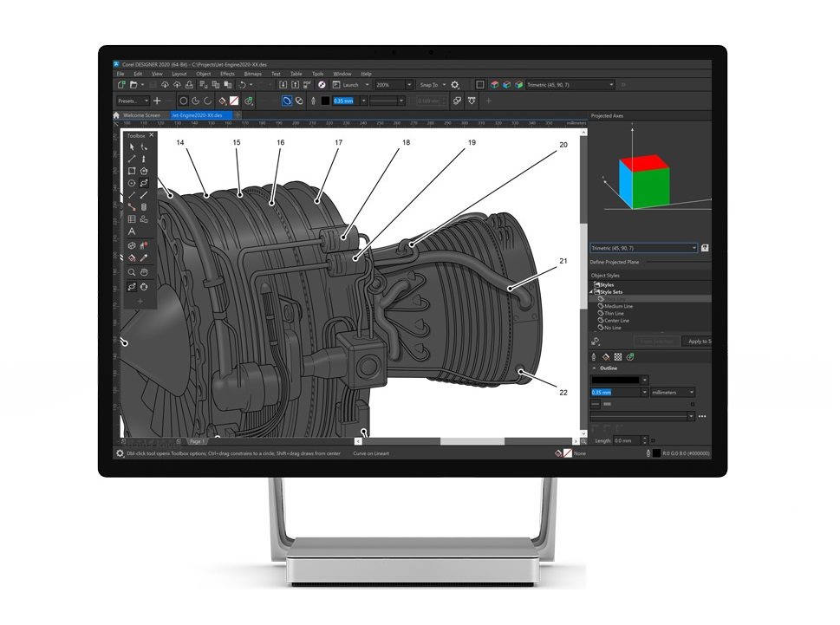Select the Polygon tool in Toolbox
Image resolution: width=840 pixels, height=625 pixels.
click(x=144, y=171)
